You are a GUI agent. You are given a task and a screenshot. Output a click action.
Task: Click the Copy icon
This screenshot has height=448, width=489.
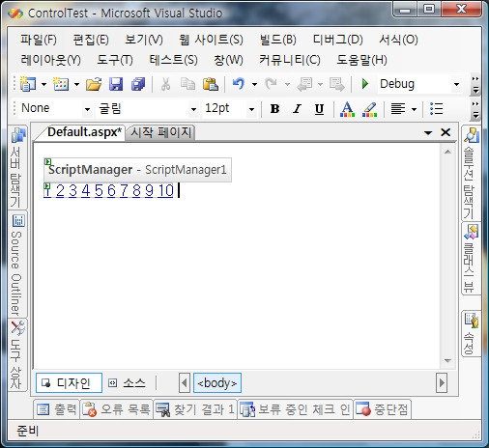187,84
